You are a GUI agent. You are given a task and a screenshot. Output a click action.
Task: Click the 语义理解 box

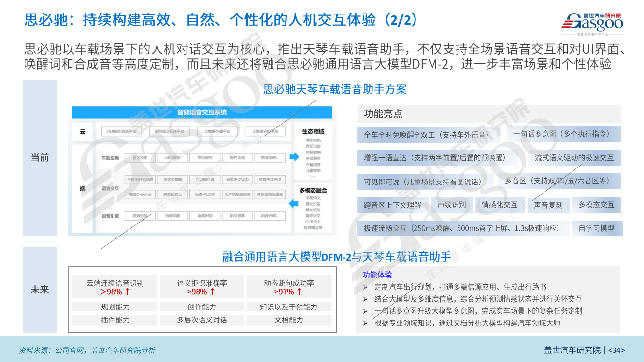237,216
